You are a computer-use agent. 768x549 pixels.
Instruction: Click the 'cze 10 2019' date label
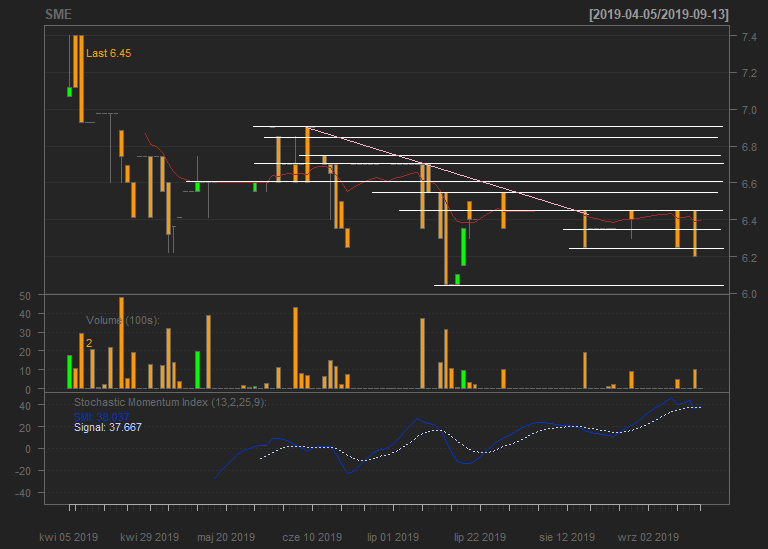(312, 537)
